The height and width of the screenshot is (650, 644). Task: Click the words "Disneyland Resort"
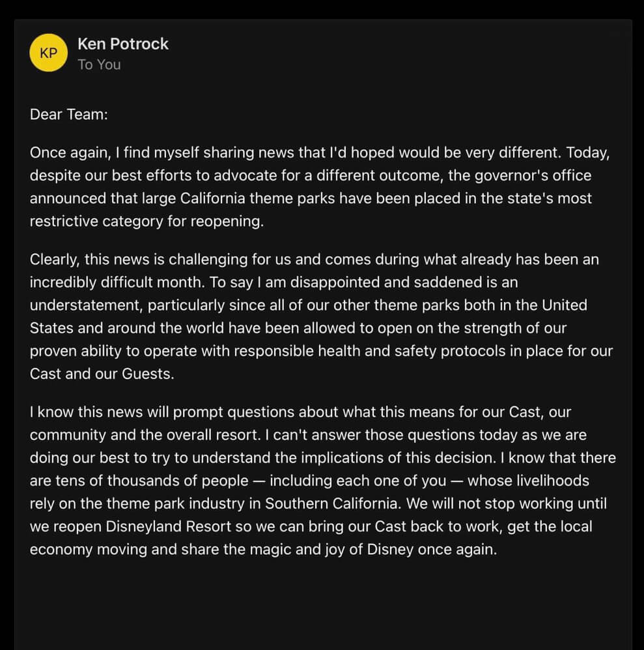pos(168,526)
